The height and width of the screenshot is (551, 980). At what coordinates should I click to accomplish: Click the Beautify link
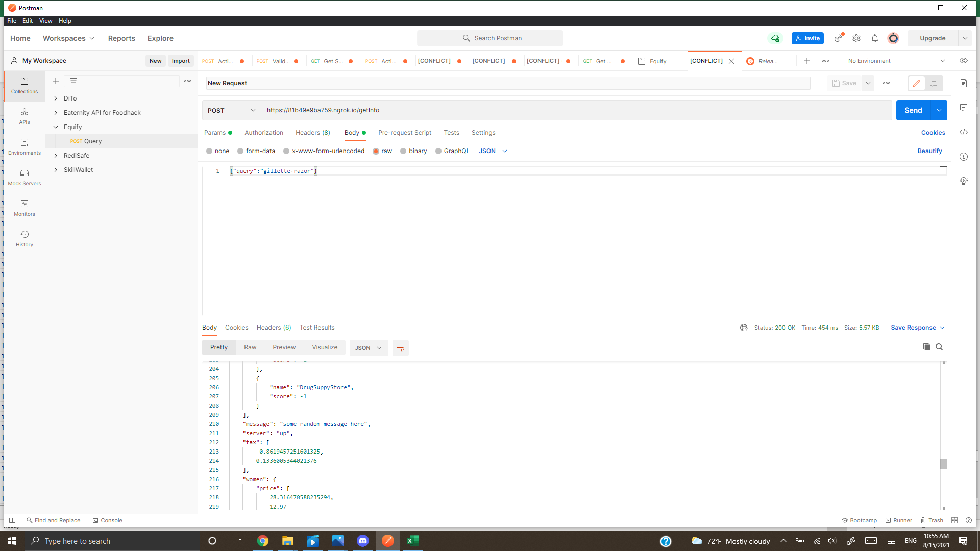(929, 151)
